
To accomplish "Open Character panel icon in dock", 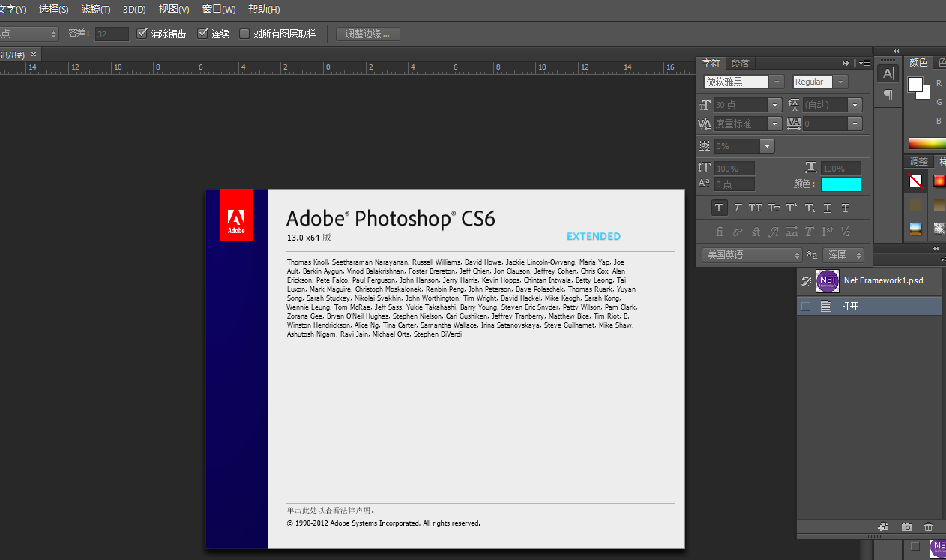I will point(888,73).
